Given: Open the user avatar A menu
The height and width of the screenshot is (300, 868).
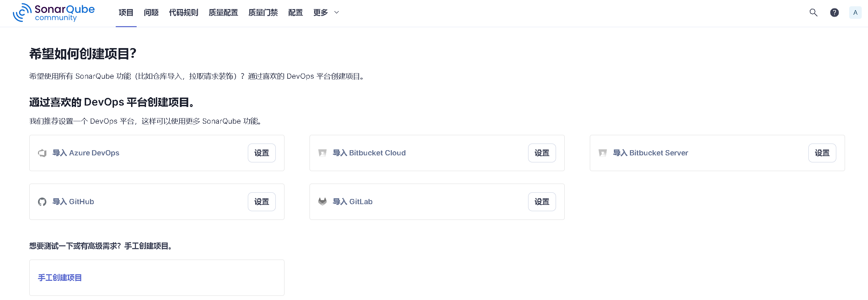Looking at the screenshot, I should pos(855,13).
